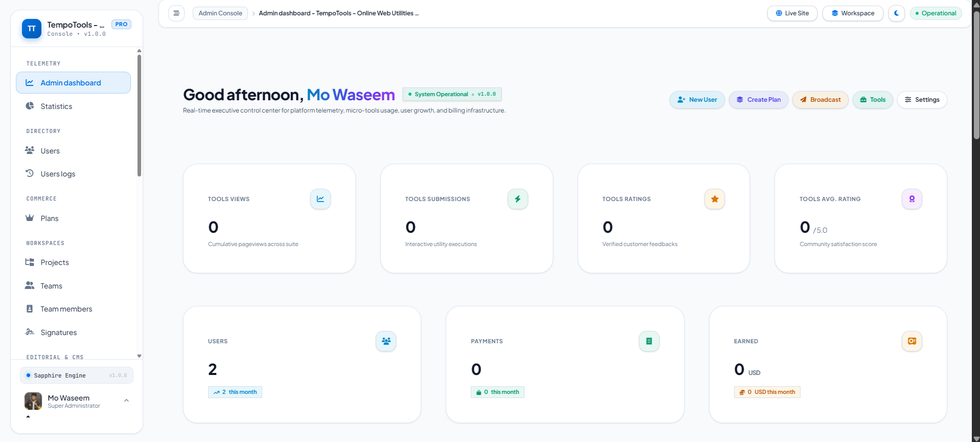Open Plans under Commerce
Screen dimensions: 980x442
73,218
